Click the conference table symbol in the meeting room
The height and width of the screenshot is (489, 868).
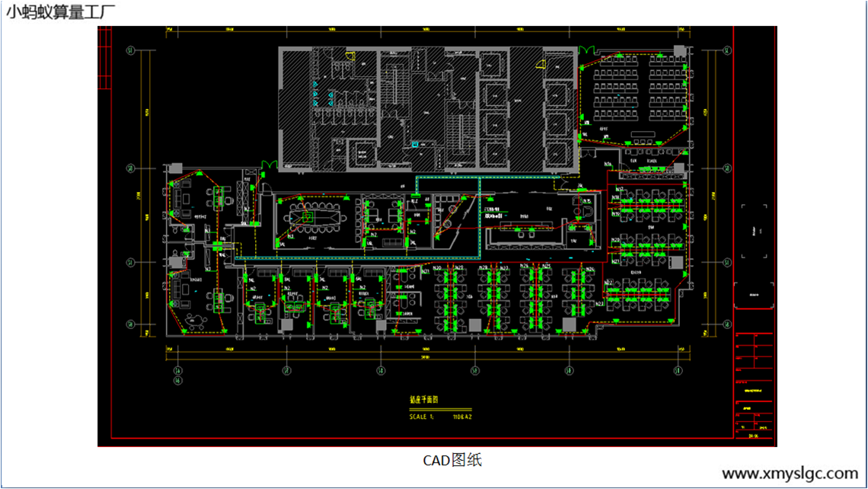point(316,217)
